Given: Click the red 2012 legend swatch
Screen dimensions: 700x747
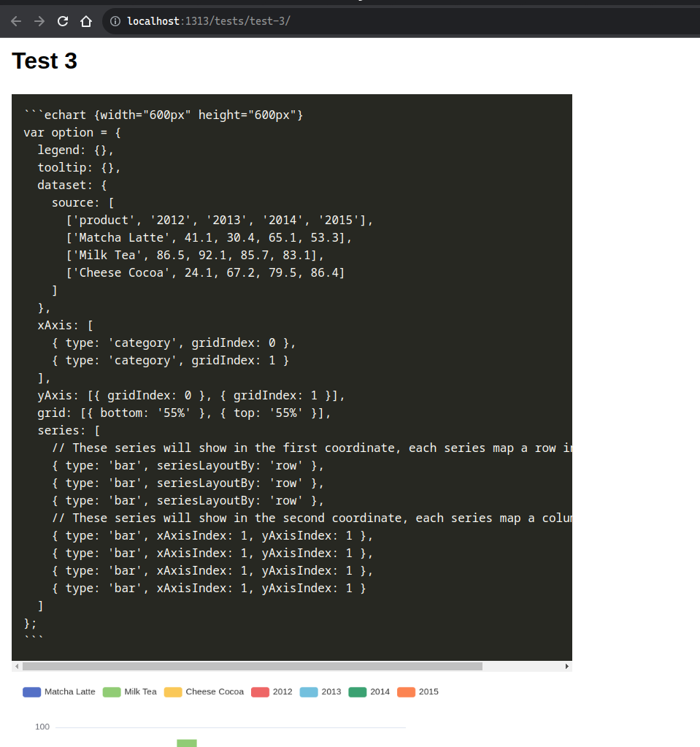Looking at the screenshot, I should 260,692.
